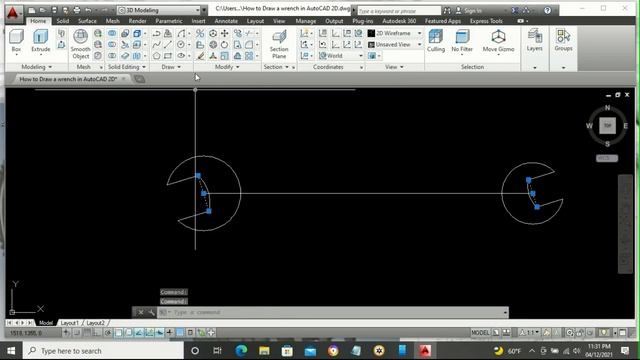
Task: Open File Explorer from the taskbar
Action: pyautogui.click(x=264, y=351)
